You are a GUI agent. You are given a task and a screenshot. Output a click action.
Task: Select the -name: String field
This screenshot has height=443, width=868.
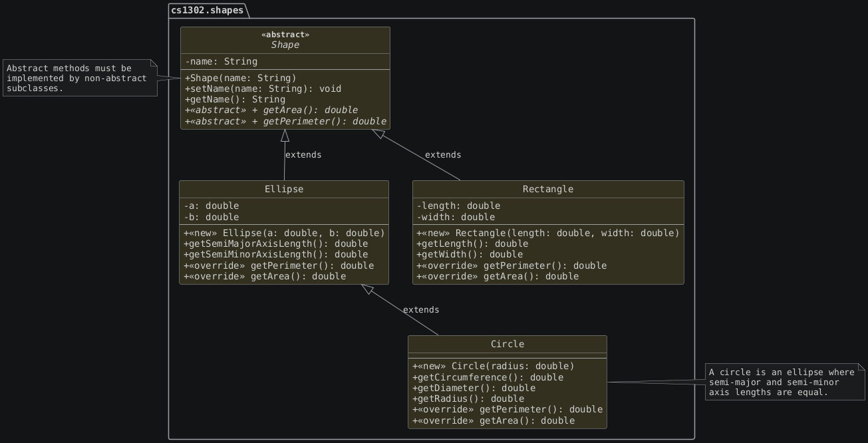coord(221,62)
